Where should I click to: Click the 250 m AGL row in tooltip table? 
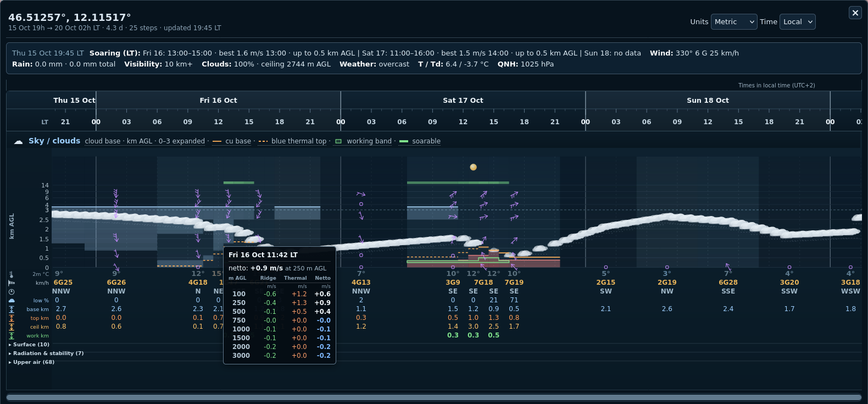tap(280, 303)
